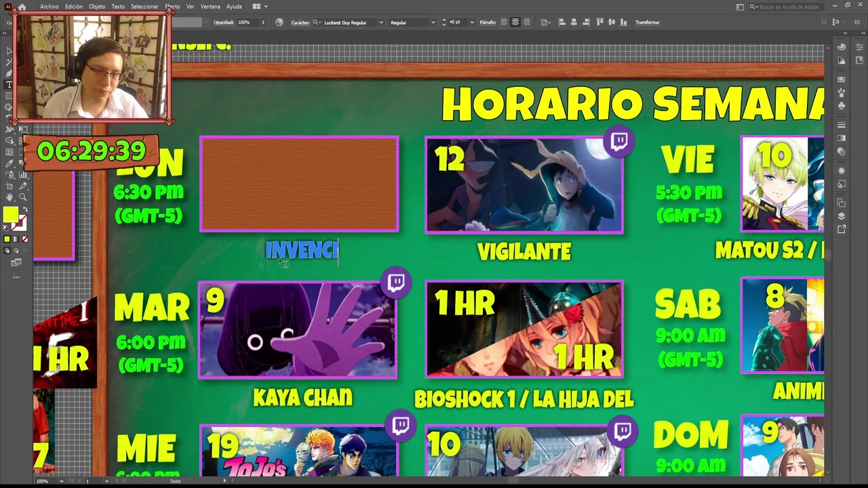The height and width of the screenshot is (488, 868).
Task: Select the Magic Wand tool
Action: point(9,62)
